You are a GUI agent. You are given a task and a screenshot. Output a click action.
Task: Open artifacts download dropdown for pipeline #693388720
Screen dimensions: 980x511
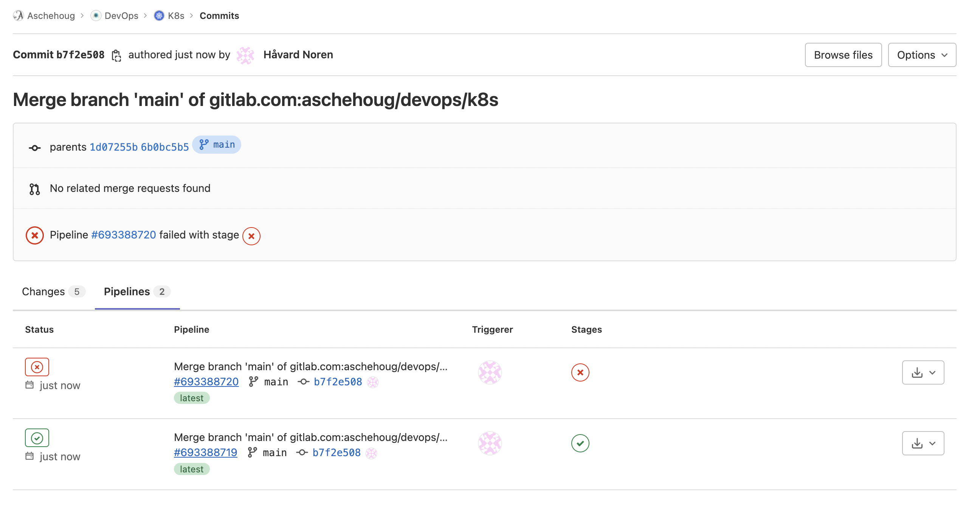pyautogui.click(x=923, y=372)
